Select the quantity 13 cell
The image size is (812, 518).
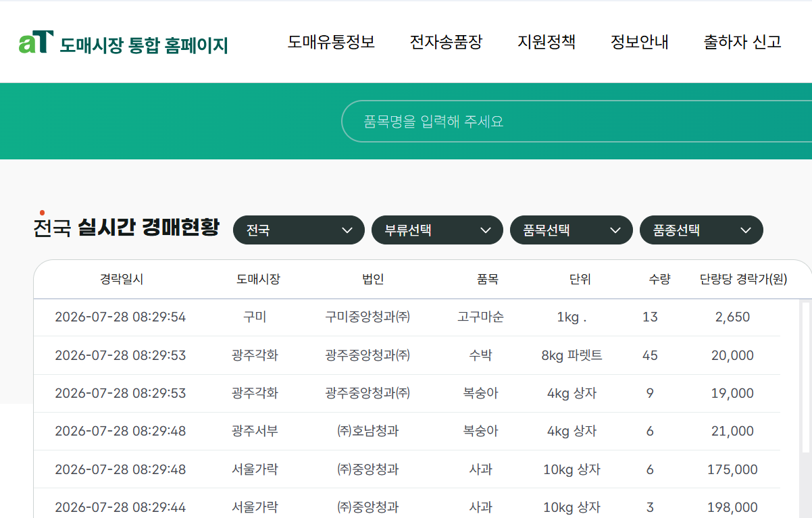coord(650,317)
